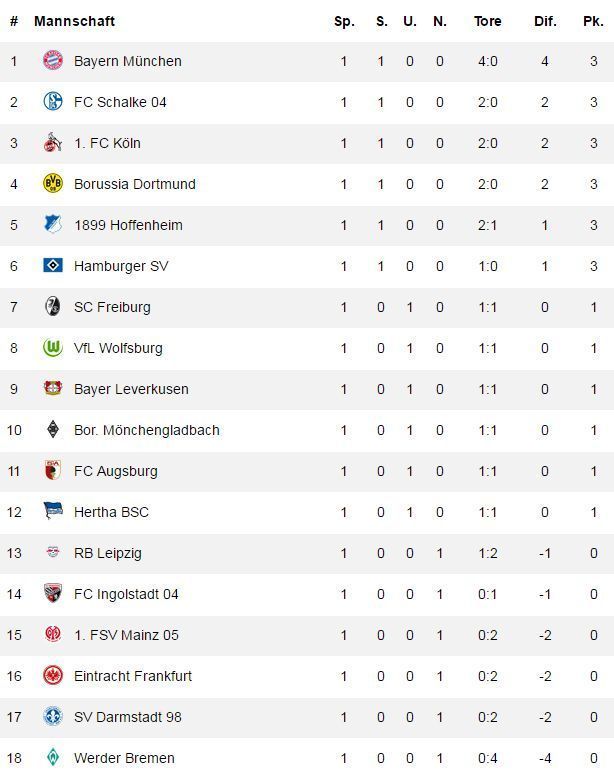
Task: Click the Dif. column header
Action: pos(545,21)
